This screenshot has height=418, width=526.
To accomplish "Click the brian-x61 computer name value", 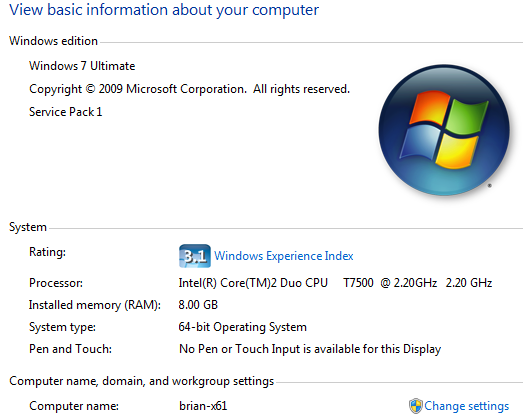I will click(x=203, y=406).
